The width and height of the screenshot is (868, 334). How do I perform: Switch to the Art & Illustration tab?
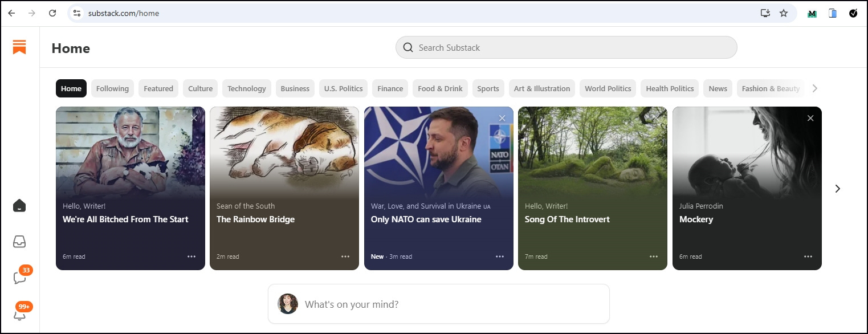pos(542,88)
